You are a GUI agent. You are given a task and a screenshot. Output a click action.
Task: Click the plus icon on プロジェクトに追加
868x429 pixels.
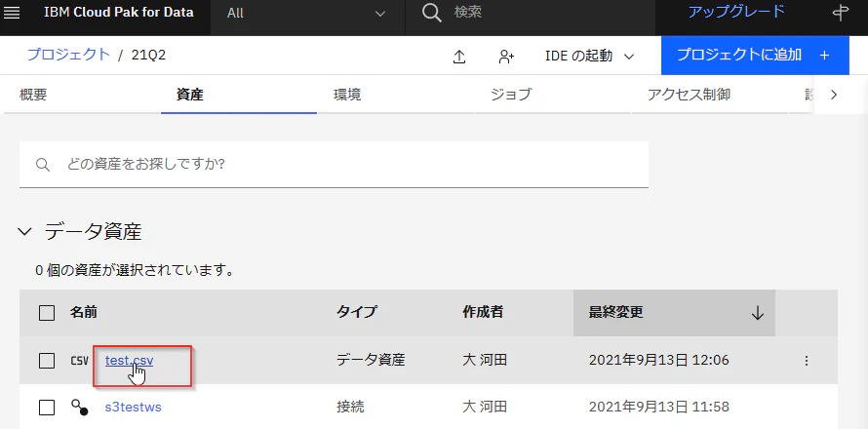pyautogui.click(x=825, y=56)
